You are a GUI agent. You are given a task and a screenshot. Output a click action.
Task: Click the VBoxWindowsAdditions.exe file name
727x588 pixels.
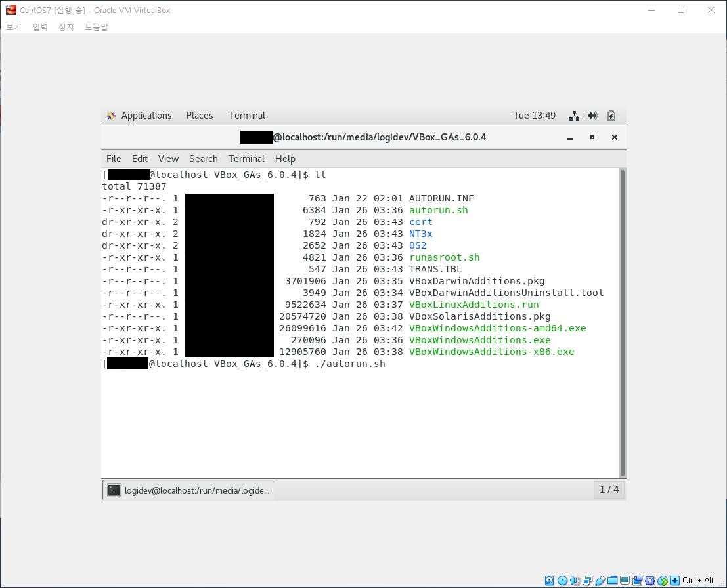[480, 340]
